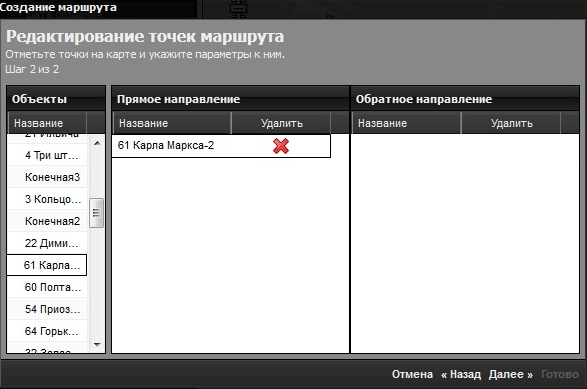
Task: Click Удалить column header in Обратное направление
Action: tap(511, 123)
